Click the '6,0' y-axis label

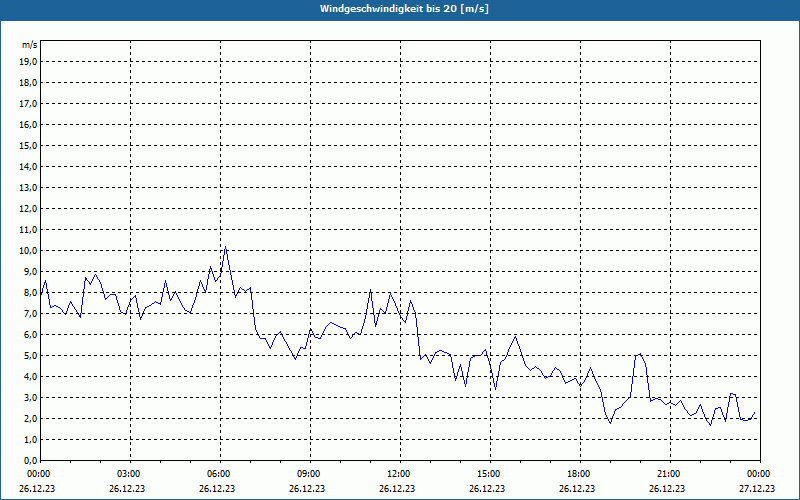pos(31,334)
